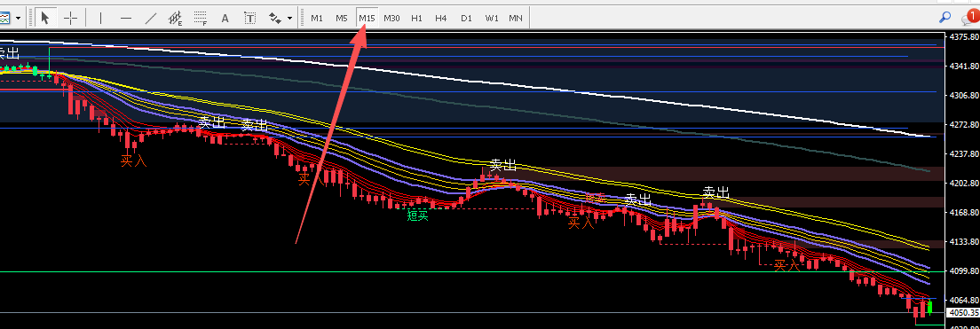Choose the Trendline drawing tool
This screenshot has width=980, height=329.
(x=151, y=18)
